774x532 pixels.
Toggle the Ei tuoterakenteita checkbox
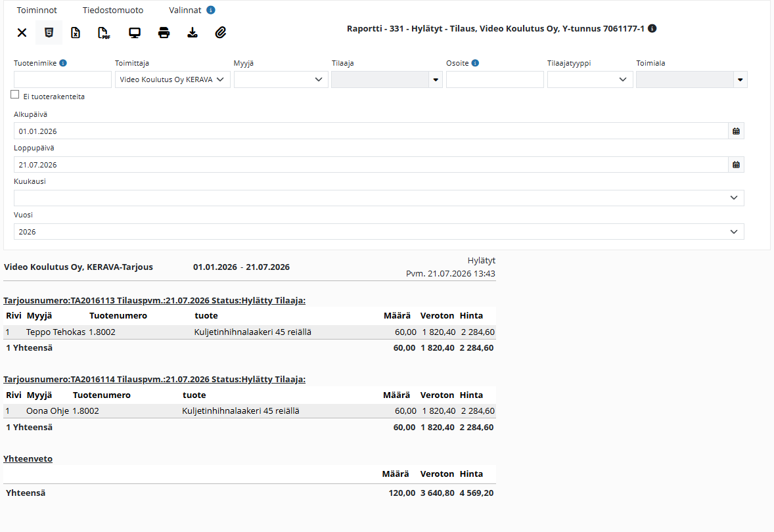[15, 95]
